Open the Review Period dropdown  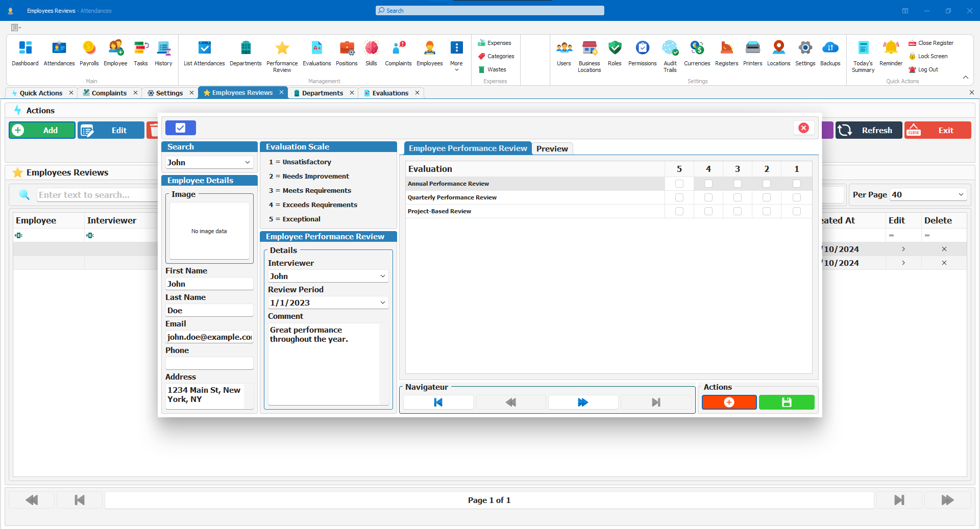(382, 303)
